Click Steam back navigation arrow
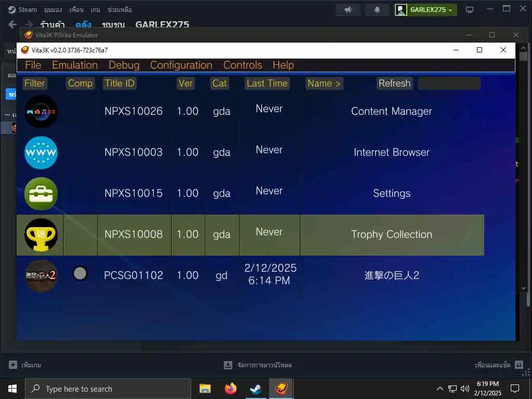The image size is (532, 399). pos(12,24)
